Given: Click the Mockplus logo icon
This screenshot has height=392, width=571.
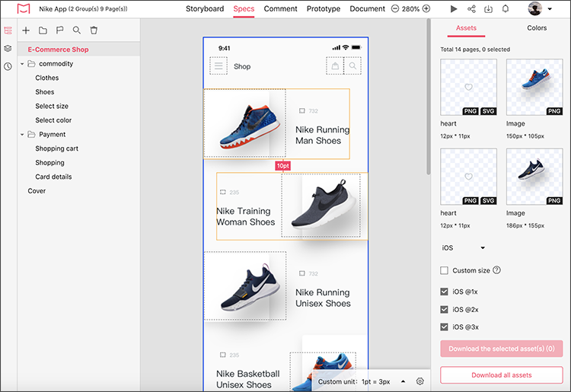Looking at the screenshot, I should point(24,8).
